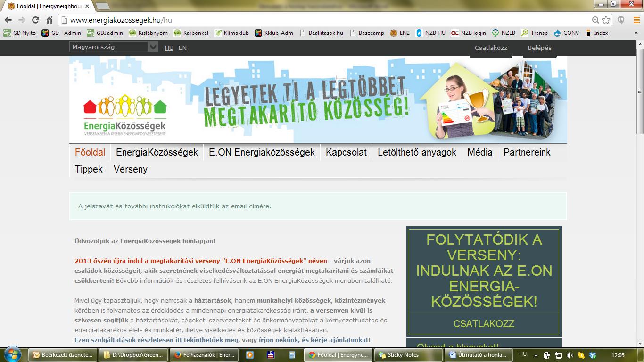This screenshot has width=644, height=362.
Task: Click the Csatlakozz button in top bar
Action: click(491, 48)
